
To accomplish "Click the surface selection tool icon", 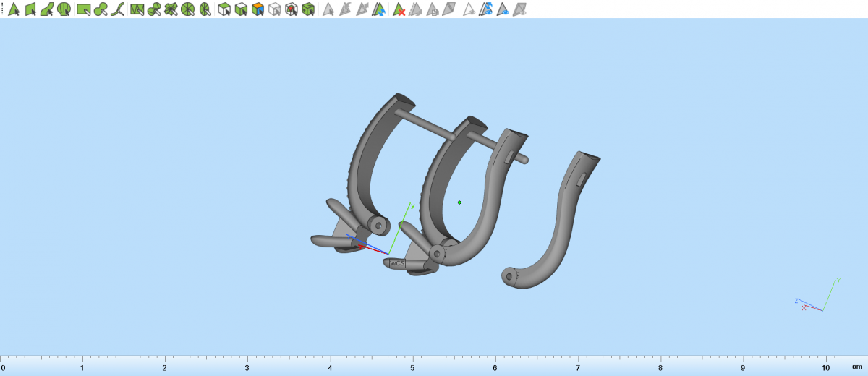I will (x=30, y=9).
